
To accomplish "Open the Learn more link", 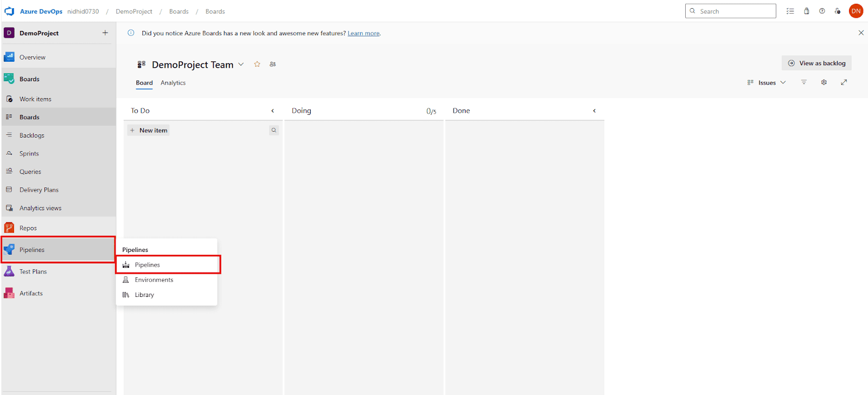I will (x=363, y=34).
